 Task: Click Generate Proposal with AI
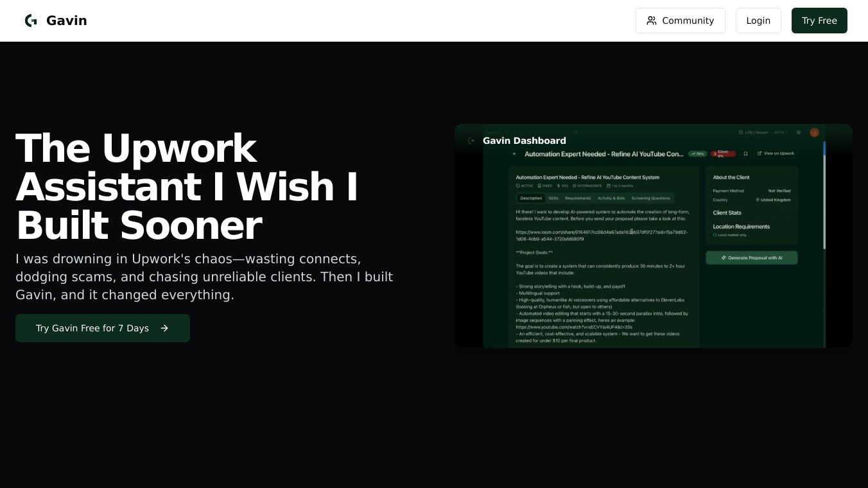[752, 257]
